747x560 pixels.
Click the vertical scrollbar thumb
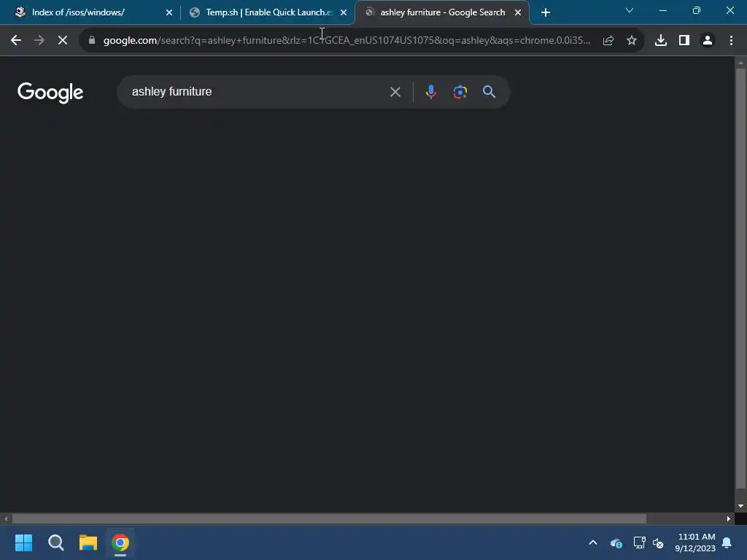[x=740, y=279]
